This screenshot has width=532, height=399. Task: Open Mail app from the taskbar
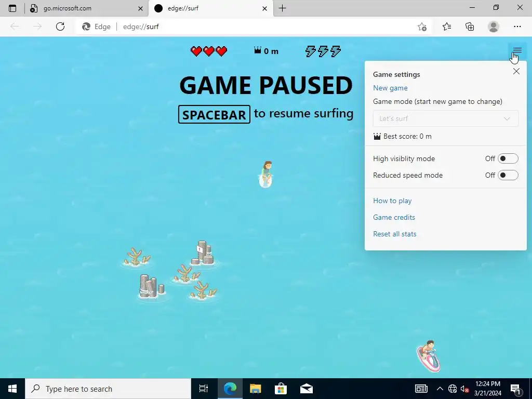pos(307,389)
